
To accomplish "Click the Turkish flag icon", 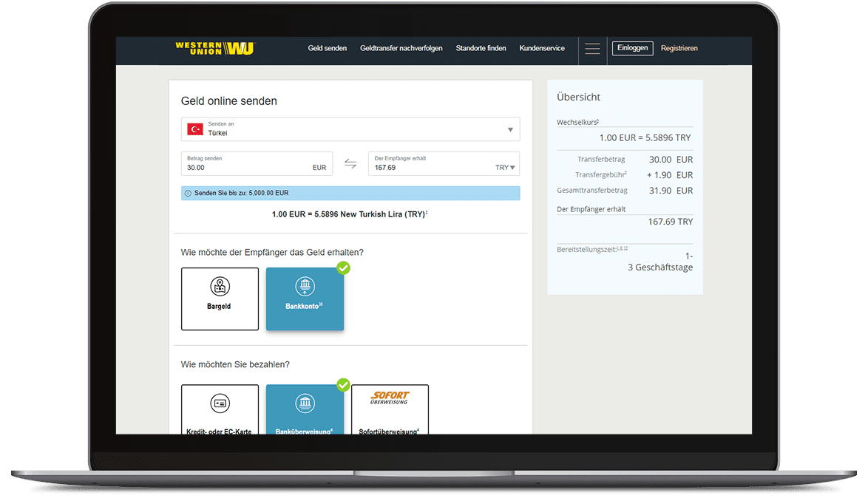I will click(x=195, y=129).
